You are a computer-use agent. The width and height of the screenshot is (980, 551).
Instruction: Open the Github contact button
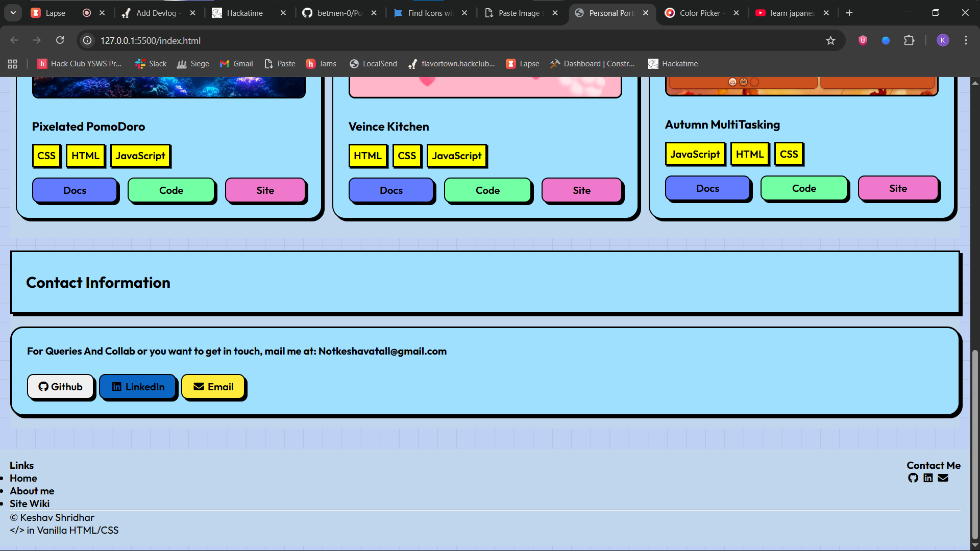[61, 387]
